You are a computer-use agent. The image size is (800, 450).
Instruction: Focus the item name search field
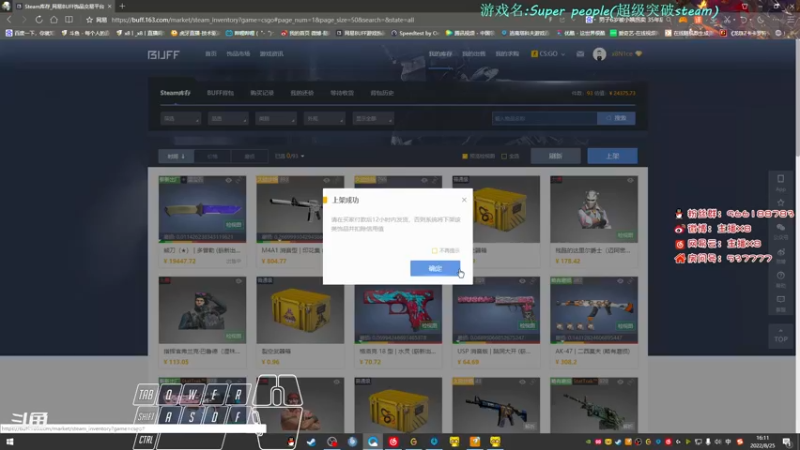coord(544,118)
